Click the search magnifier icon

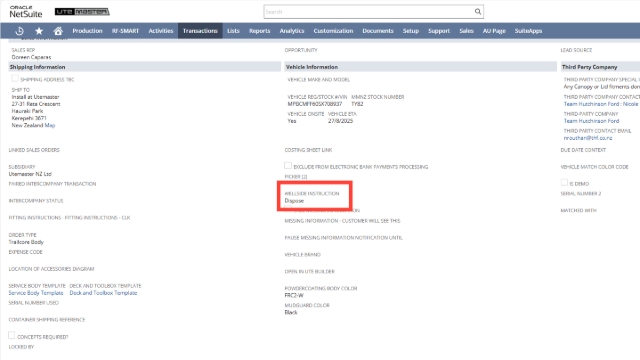tap(478, 11)
